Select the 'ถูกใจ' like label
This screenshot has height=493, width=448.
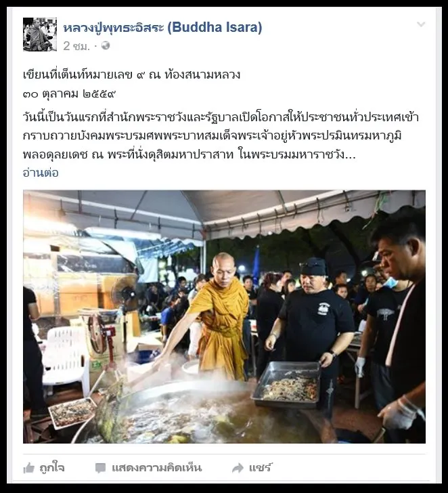(52, 468)
